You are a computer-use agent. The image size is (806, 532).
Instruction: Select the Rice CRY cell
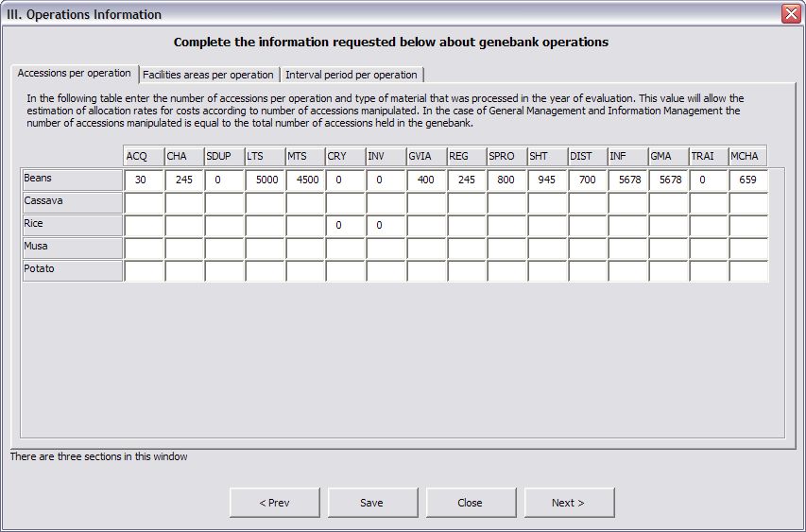[x=345, y=225]
